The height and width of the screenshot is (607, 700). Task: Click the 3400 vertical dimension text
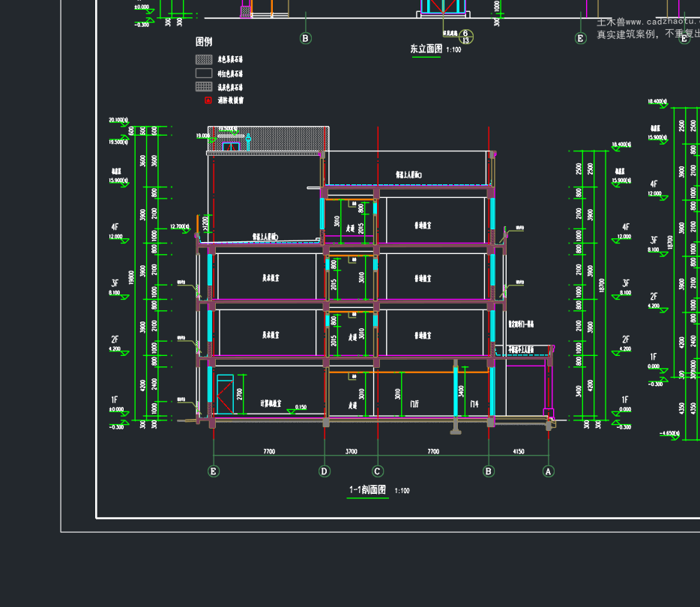click(x=461, y=391)
